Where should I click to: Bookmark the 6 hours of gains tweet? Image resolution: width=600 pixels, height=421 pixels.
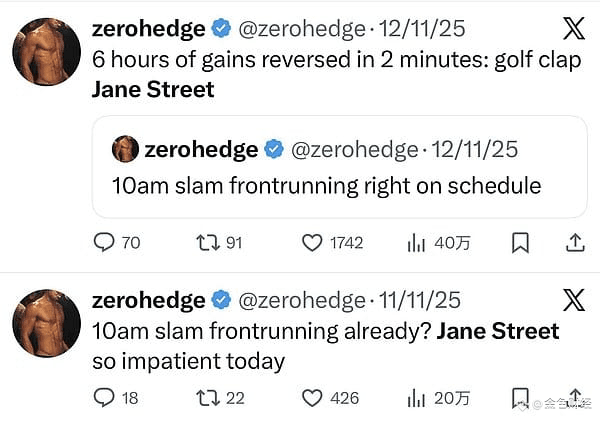(520, 243)
